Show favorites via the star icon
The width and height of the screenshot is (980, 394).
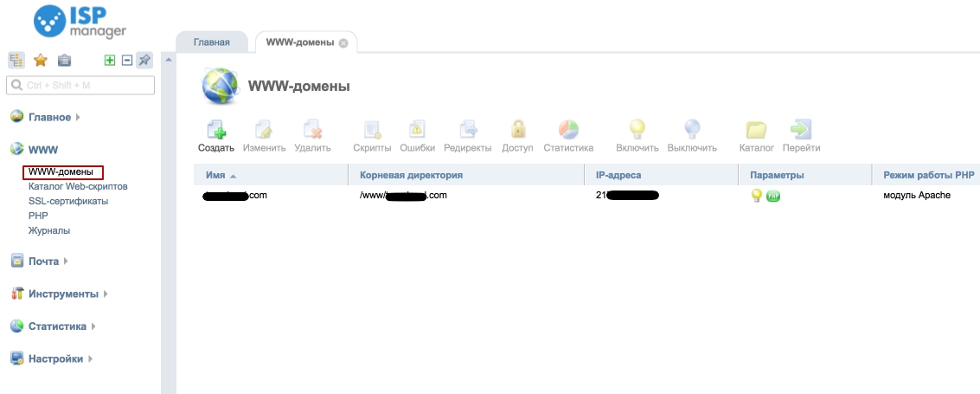(x=40, y=61)
